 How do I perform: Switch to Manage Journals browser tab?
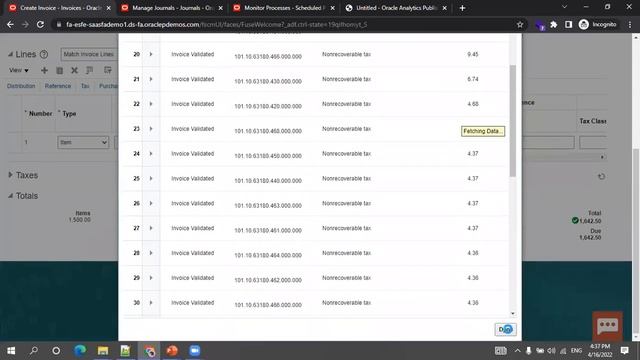pos(171,8)
